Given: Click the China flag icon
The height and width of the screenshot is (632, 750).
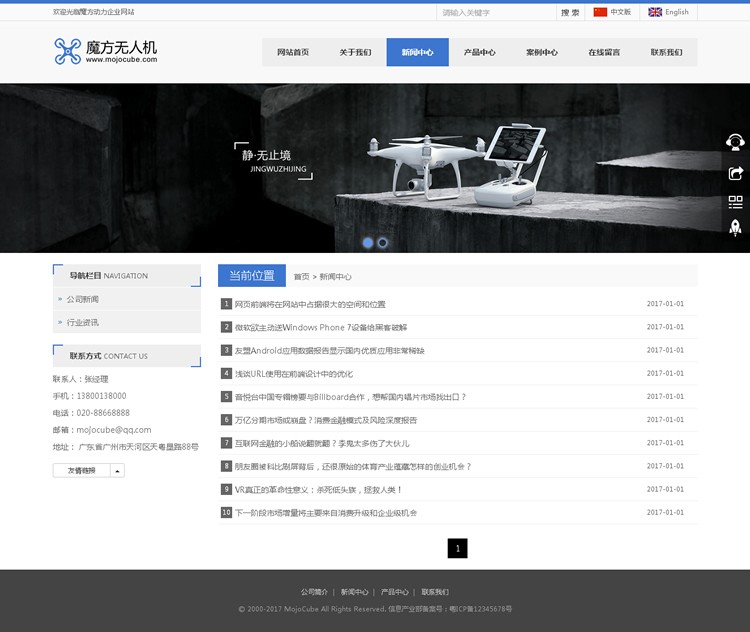Looking at the screenshot, I should 600,12.
